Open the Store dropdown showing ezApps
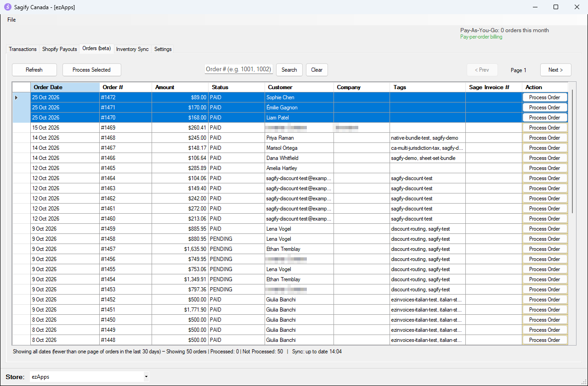The height and width of the screenshot is (386, 588). (x=90, y=377)
